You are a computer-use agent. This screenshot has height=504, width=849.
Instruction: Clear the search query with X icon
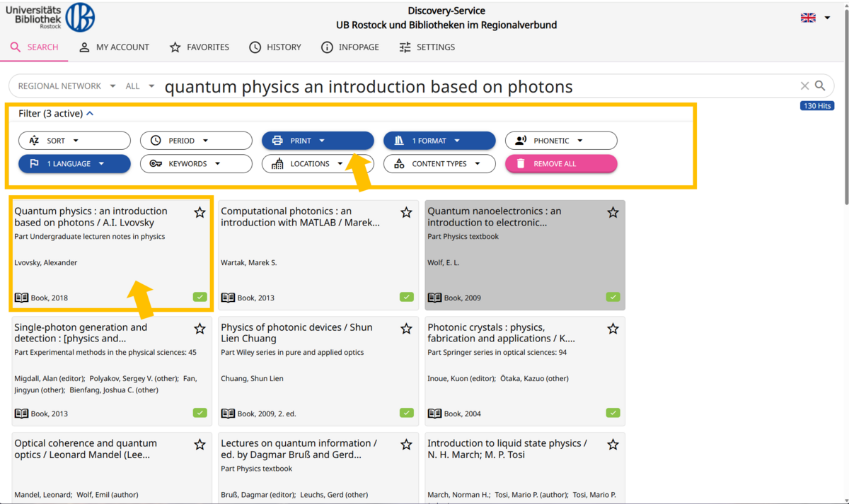click(804, 86)
